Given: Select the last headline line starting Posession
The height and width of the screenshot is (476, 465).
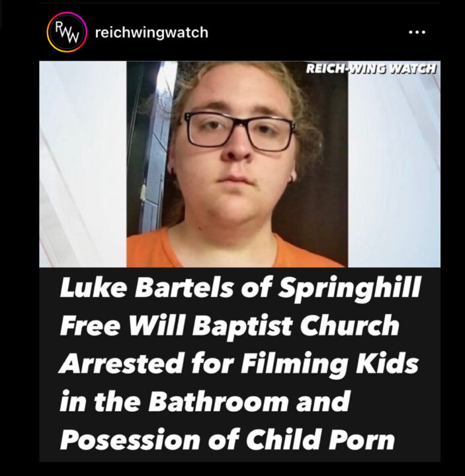Looking at the screenshot, I should pyautogui.click(x=228, y=439).
